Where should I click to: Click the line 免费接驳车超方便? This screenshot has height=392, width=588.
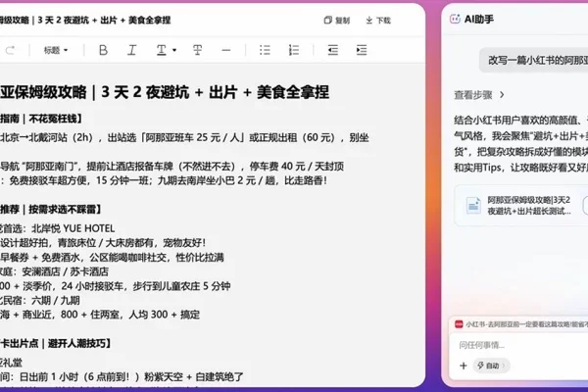pos(164,180)
